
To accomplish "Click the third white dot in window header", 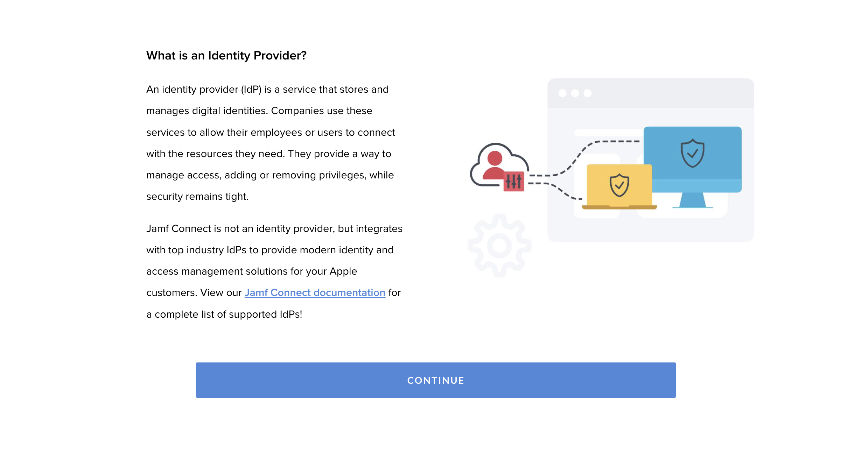I will coord(588,93).
